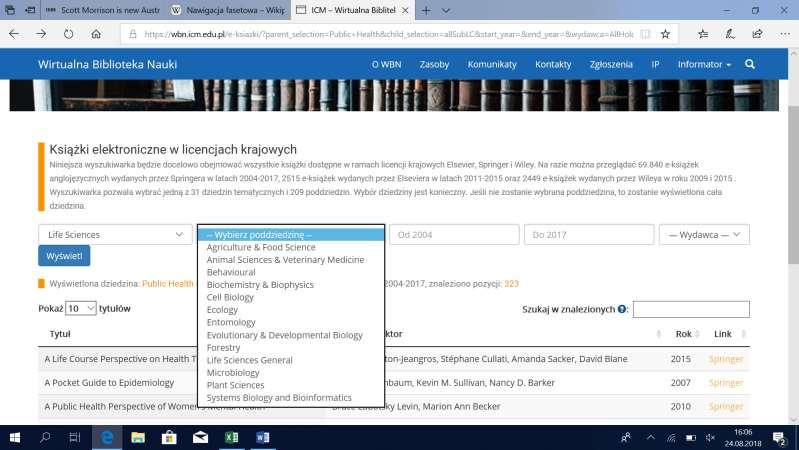Reload the page with the refresh icon
The width and height of the screenshot is (799, 450).
click(68, 34)
